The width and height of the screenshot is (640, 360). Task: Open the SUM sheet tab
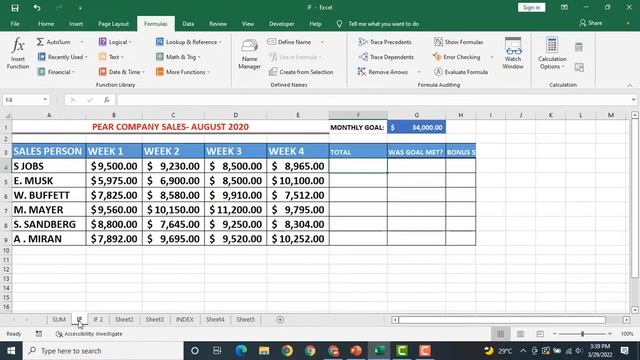click(59, 320)
